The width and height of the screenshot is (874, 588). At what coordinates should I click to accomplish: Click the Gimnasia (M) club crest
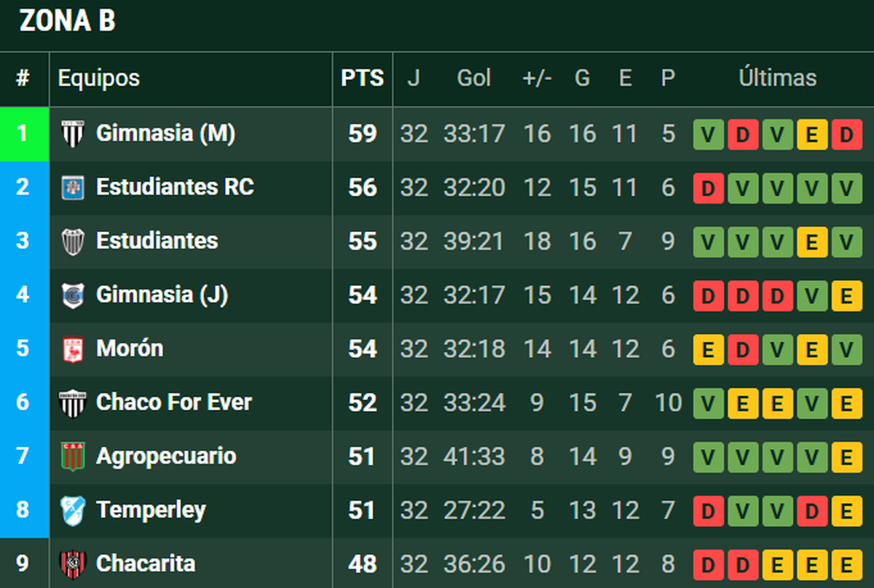tap(73, 134)
